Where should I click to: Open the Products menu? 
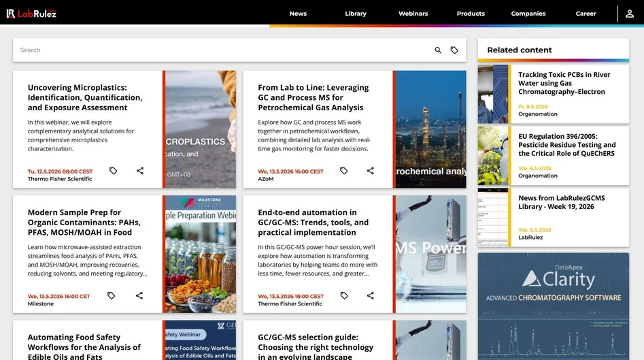tap(471, 14)
